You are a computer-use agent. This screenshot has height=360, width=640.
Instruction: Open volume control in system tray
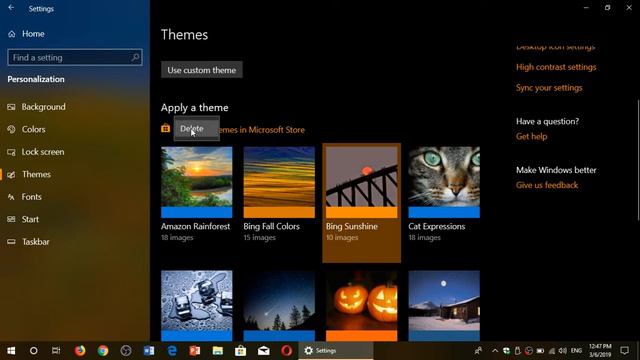(x=563, y=351)
